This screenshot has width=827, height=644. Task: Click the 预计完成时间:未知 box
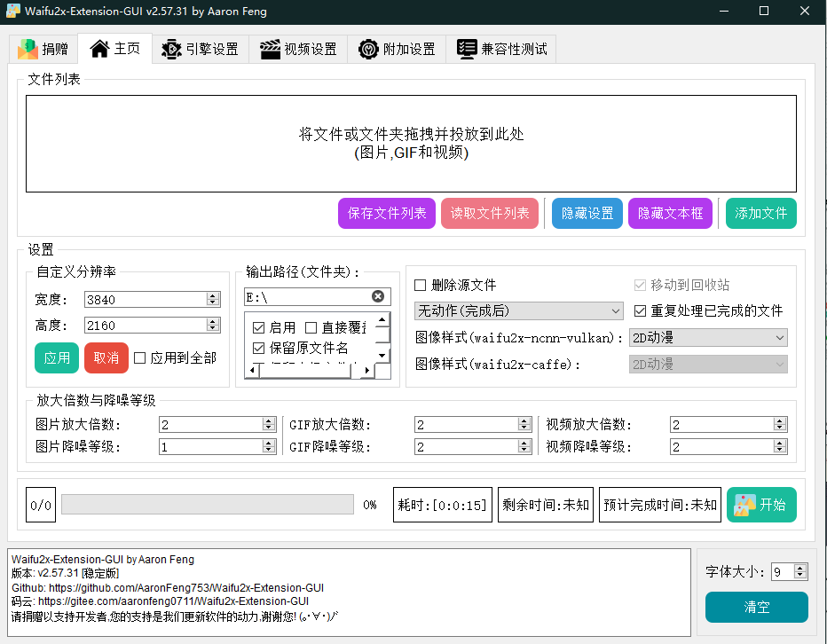pyautogui.click(x=660, y=505)
